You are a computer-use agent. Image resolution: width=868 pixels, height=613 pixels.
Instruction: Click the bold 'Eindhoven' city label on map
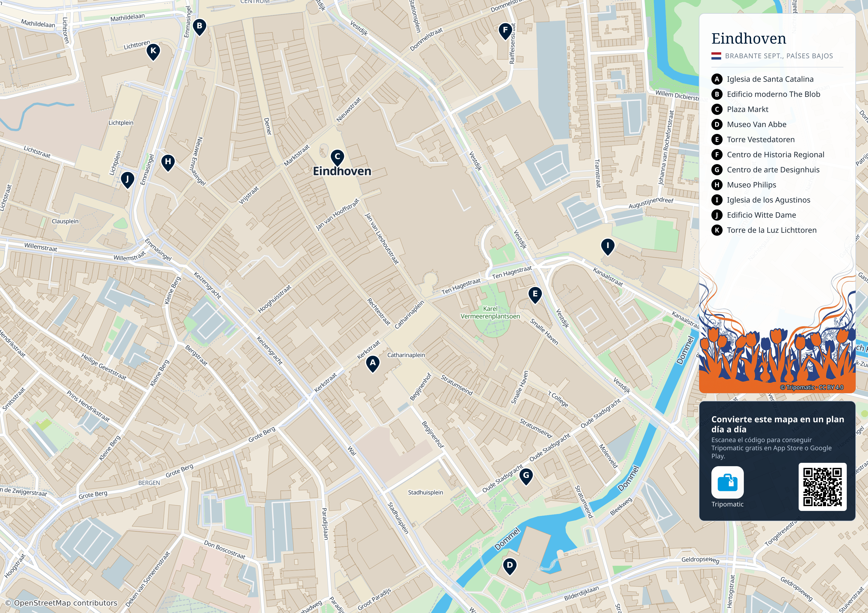pos(342,171)
